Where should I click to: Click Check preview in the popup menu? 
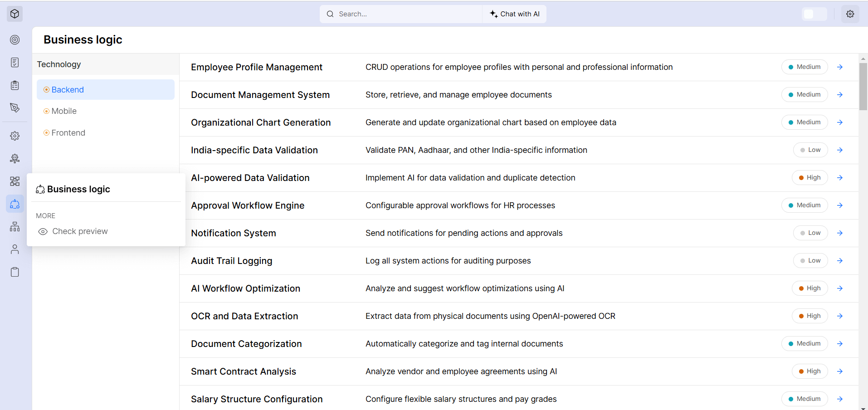click(x=80, y=231)
